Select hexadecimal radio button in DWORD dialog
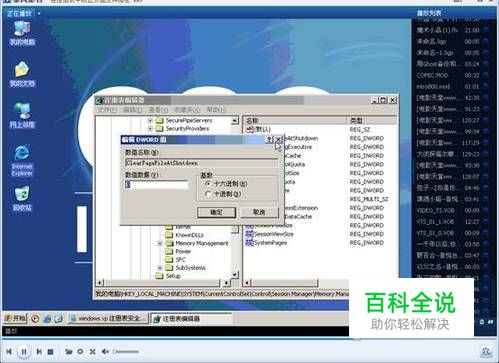Screen dimensions: 499x363 [x=208, y=184]
